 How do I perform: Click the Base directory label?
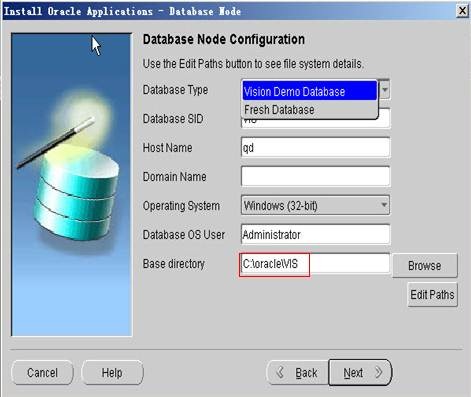174,264
